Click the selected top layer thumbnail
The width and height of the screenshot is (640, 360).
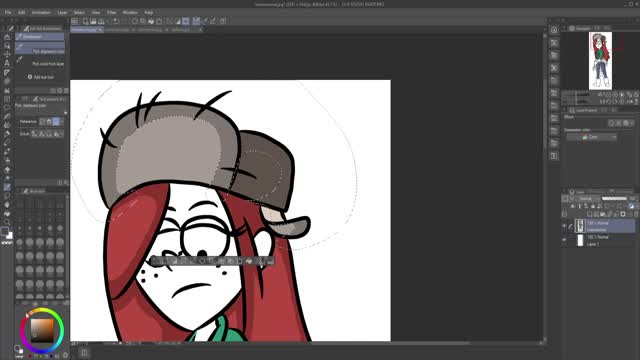(580, 226)
